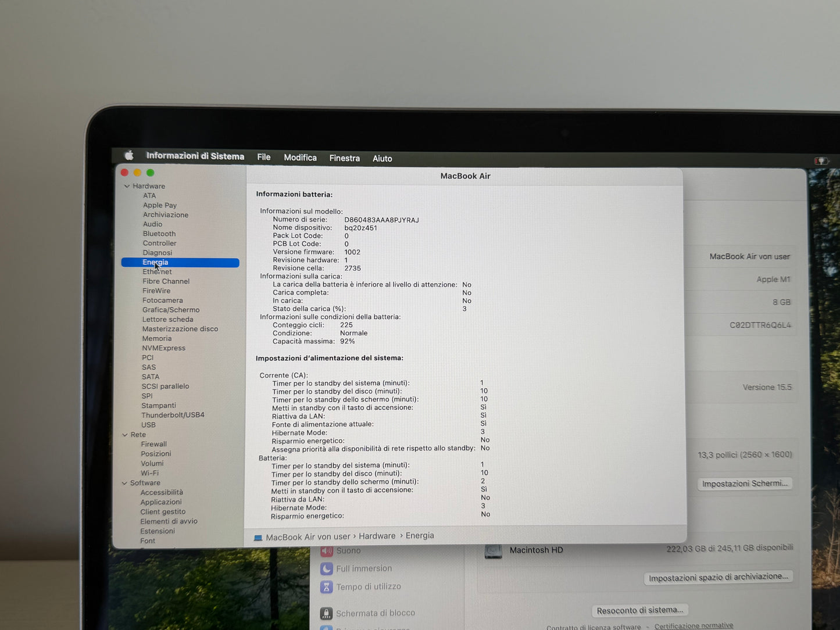This screenshot has width=840, height=630.
Task: Select Bluetooth in sidebar
Action: tap(159, 234)
